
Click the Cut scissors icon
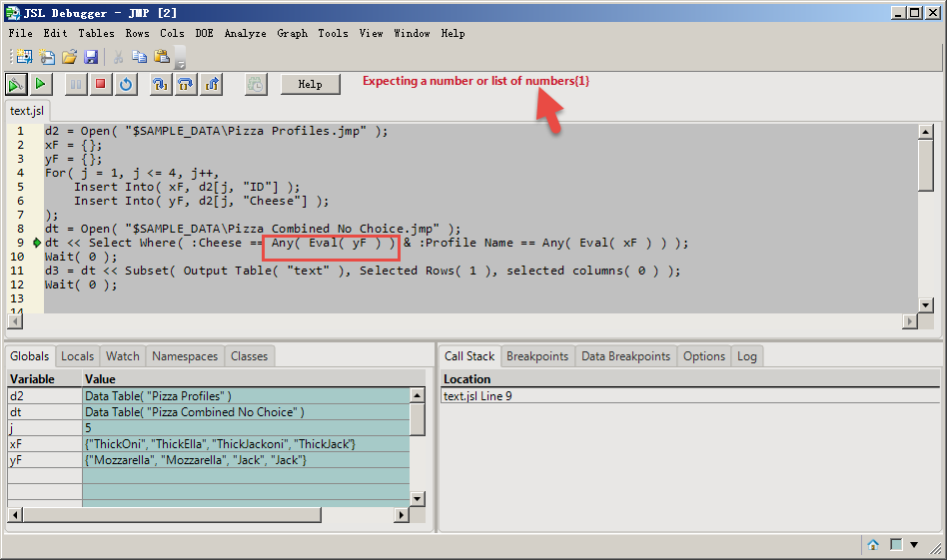tap(118, 57)
